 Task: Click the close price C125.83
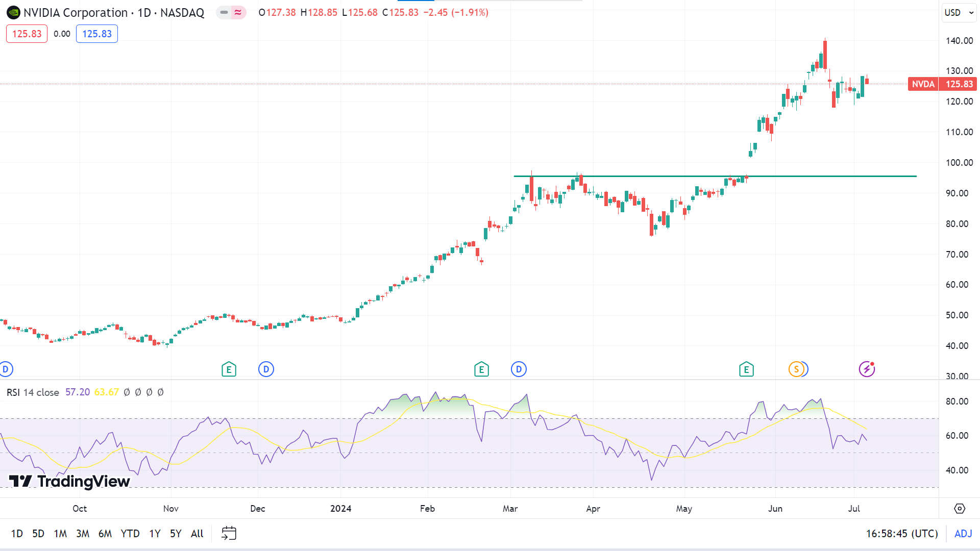click(401, 12)
